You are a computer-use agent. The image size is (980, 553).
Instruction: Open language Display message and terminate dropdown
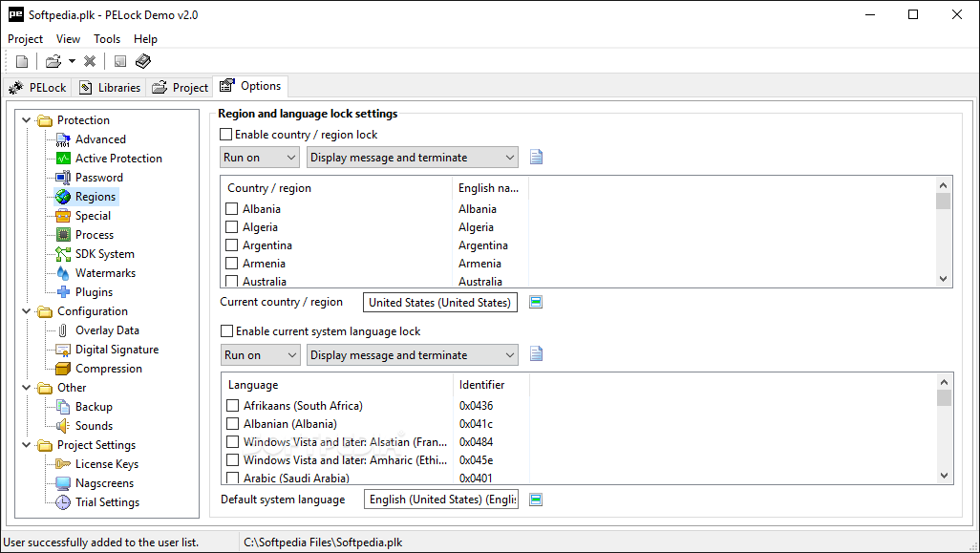413,355
